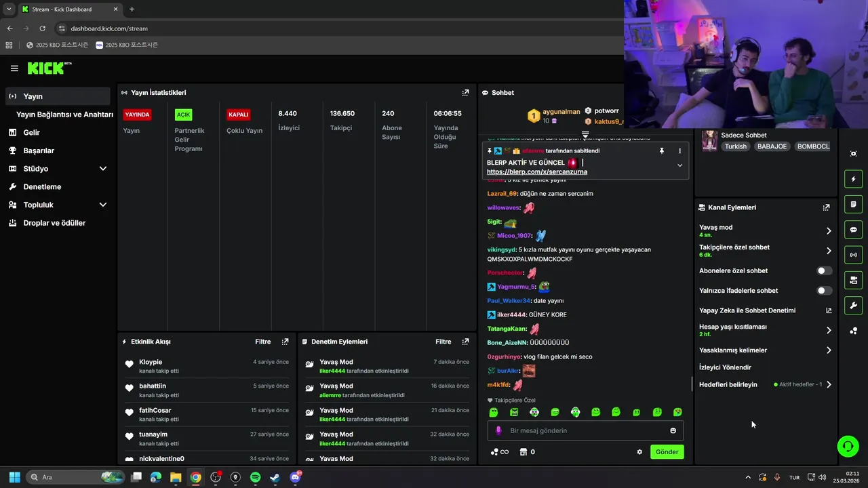
Task: Insert the last green emote with heart eyes
Action: [x=677, y=412]
